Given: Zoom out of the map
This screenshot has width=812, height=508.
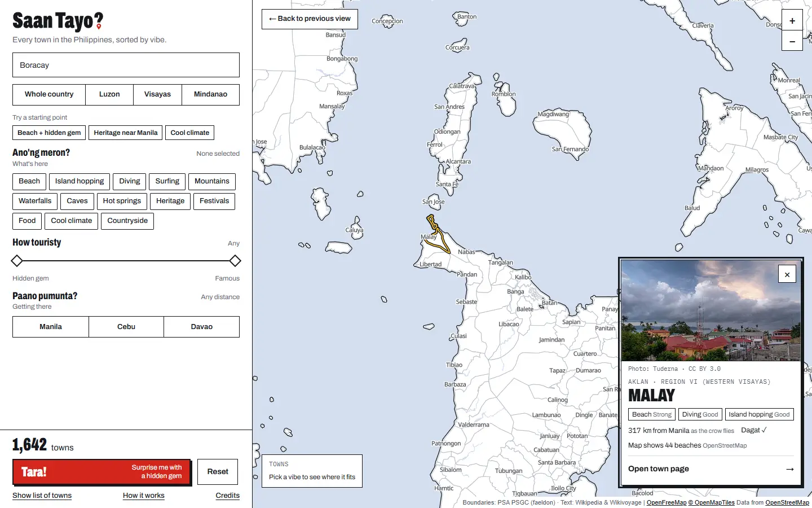Looking at the screenshot, I should [792, 41].
